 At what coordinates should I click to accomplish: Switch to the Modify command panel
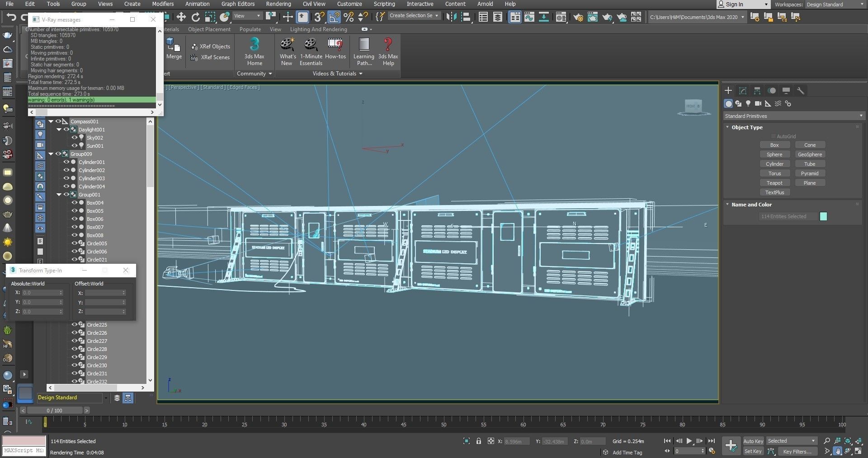click(743, 91)
